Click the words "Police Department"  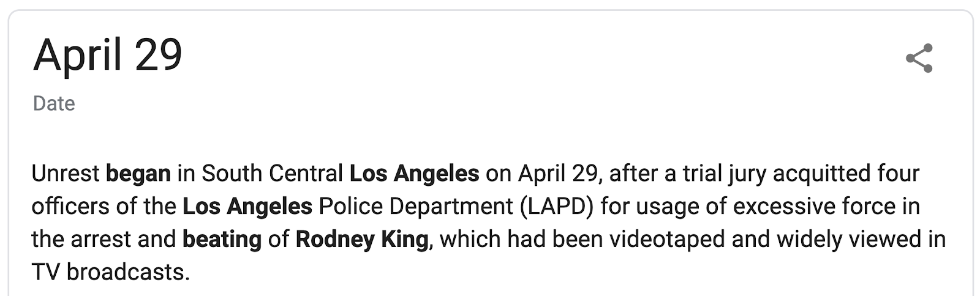pos(415,207)
